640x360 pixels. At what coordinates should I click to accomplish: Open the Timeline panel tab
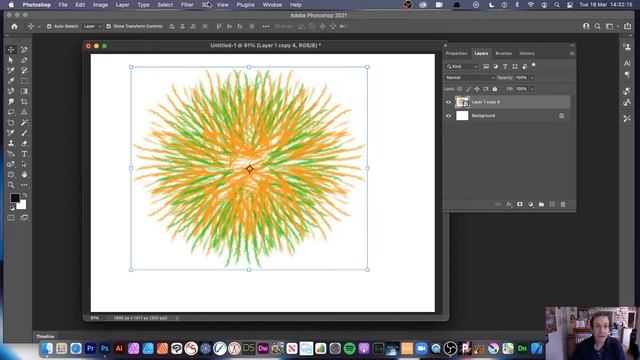(45, 336)
